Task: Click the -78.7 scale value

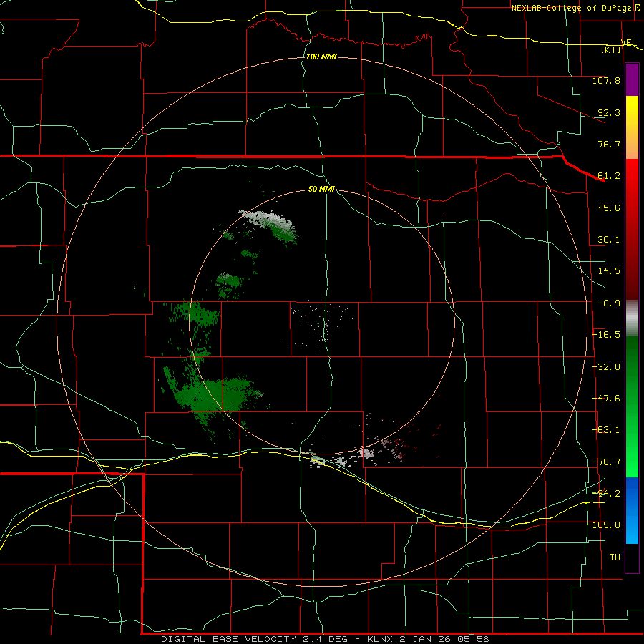Action: click(x=606, y=462)
